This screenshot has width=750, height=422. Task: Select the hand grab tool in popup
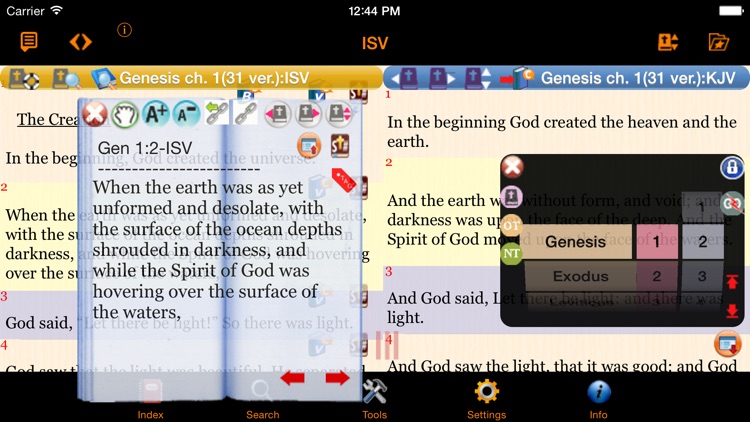coord(125,115)
